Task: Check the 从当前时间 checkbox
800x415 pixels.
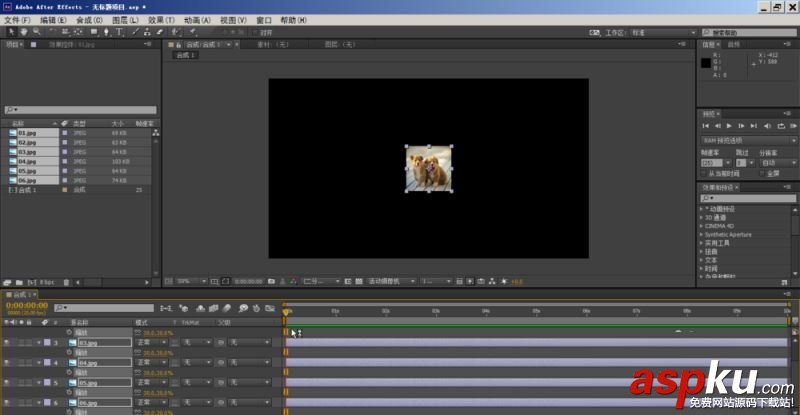Action: [704, 174]
